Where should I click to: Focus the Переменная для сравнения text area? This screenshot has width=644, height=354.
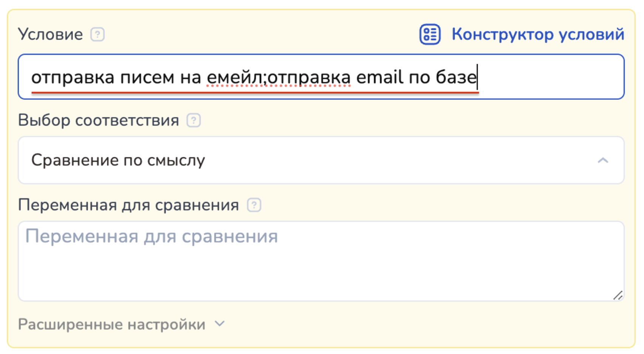[x=320, y=261]
